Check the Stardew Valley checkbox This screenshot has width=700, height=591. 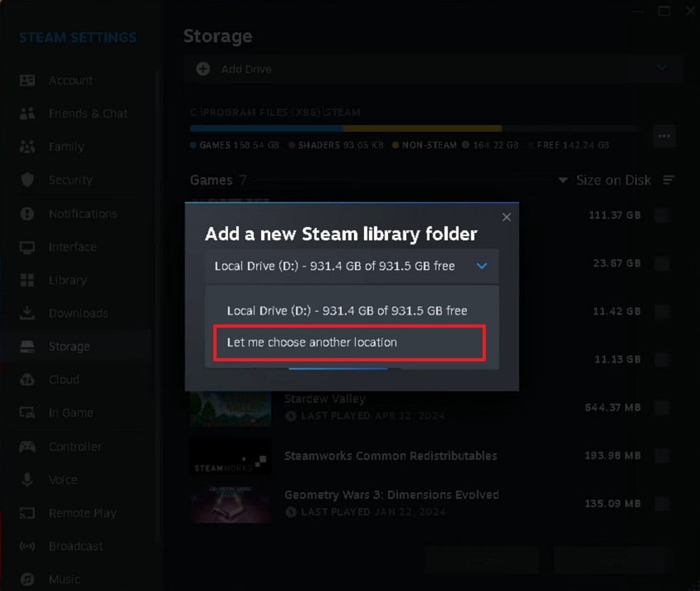[662, 407]
